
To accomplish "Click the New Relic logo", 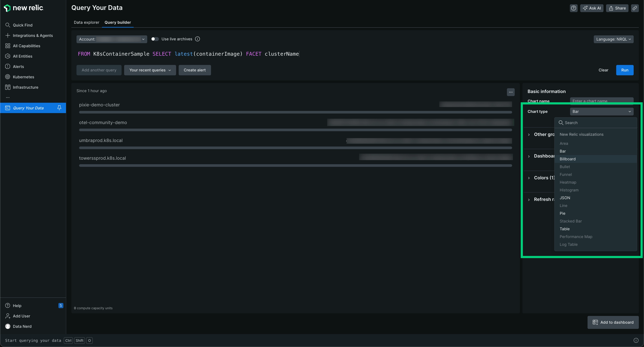I will point(24,8).
